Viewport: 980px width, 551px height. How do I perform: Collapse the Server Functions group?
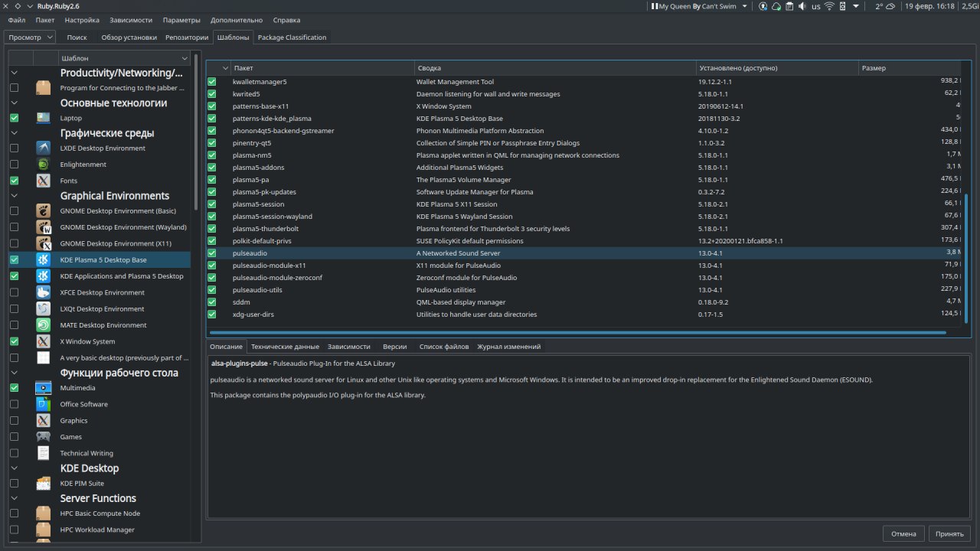tap(14, 498)
